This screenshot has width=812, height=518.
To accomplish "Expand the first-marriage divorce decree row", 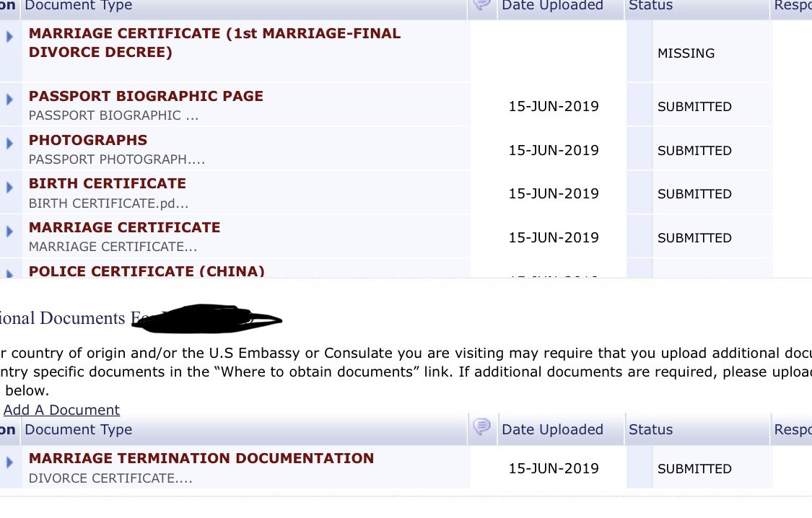I will point(9,37).
